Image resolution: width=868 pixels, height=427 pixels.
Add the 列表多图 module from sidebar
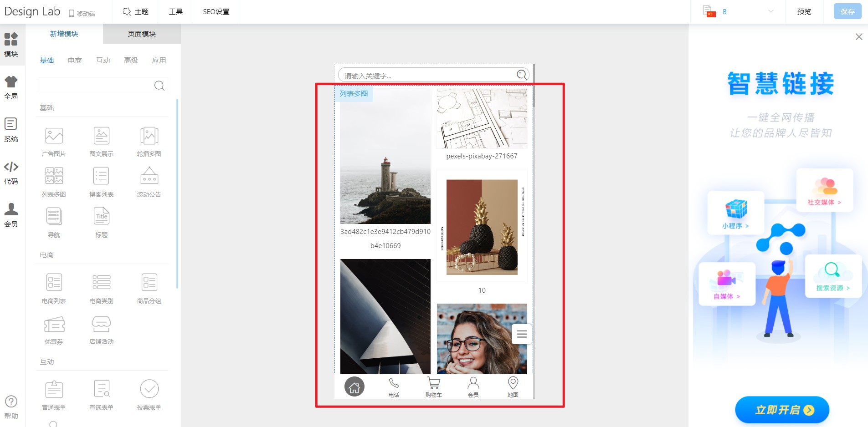click(x=54, y=182)
